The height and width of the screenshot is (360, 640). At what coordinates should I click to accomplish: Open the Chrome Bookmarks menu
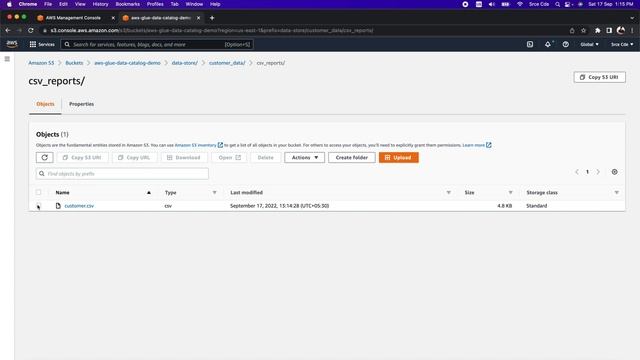tap(128, 4)
